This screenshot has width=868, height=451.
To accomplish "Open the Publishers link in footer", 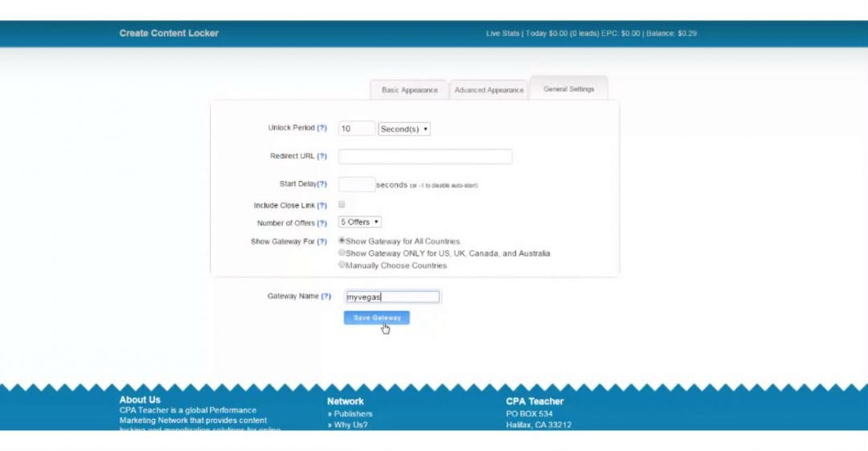I will pyautogui.click(x=353, y=414).
